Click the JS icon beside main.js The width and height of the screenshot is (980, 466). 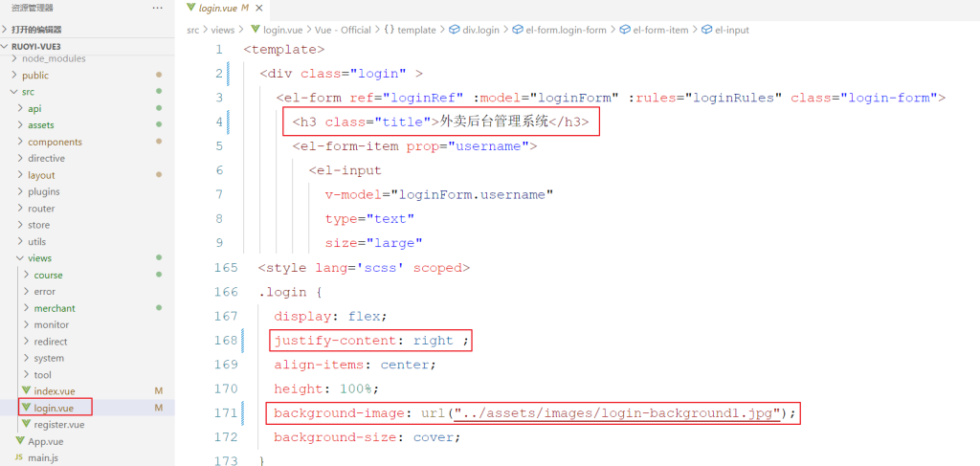click(x=19, y=458)
